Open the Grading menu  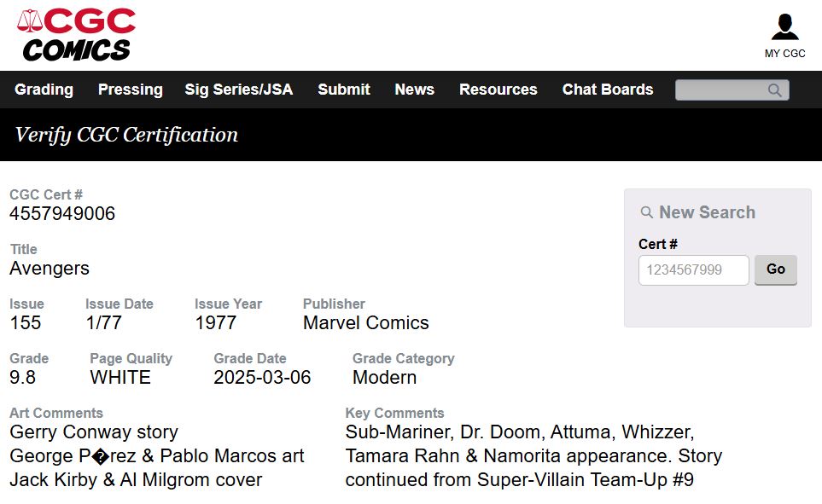44,90
